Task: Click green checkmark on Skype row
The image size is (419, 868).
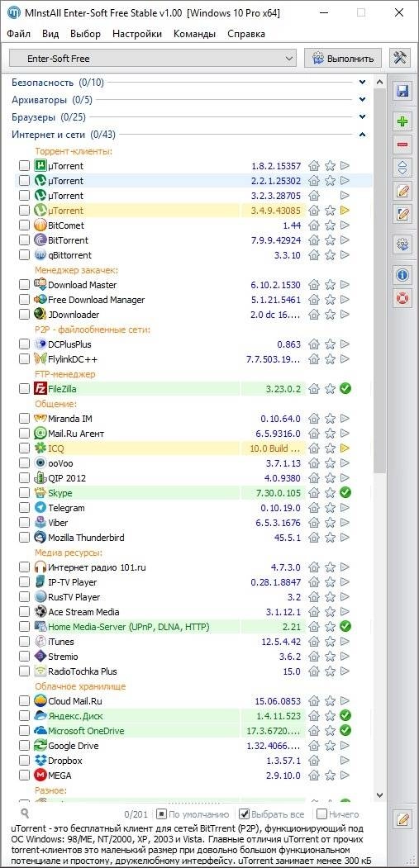Action: (345, 493)
